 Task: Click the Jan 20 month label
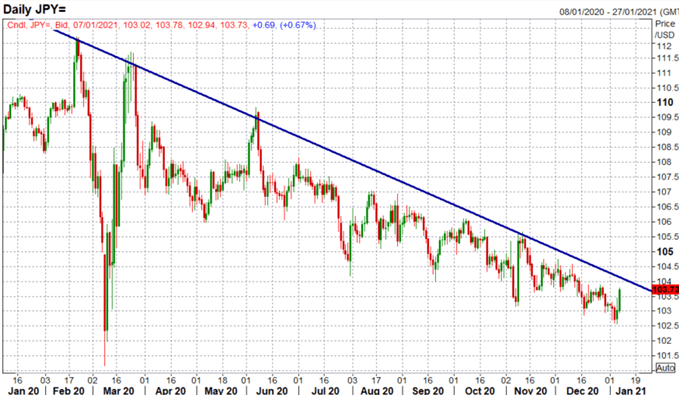[23, 390]
